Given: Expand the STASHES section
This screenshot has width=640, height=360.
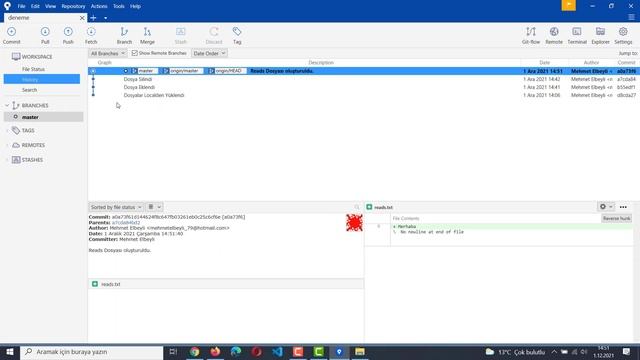Looking at the screenshot, I should 7,160.
